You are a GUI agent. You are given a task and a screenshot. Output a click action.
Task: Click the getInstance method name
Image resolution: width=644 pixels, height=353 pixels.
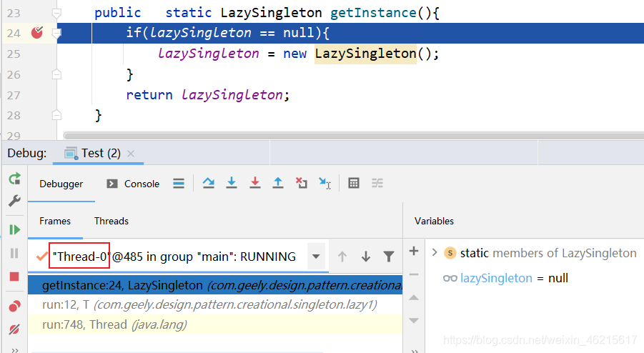(x=373, y=13)
